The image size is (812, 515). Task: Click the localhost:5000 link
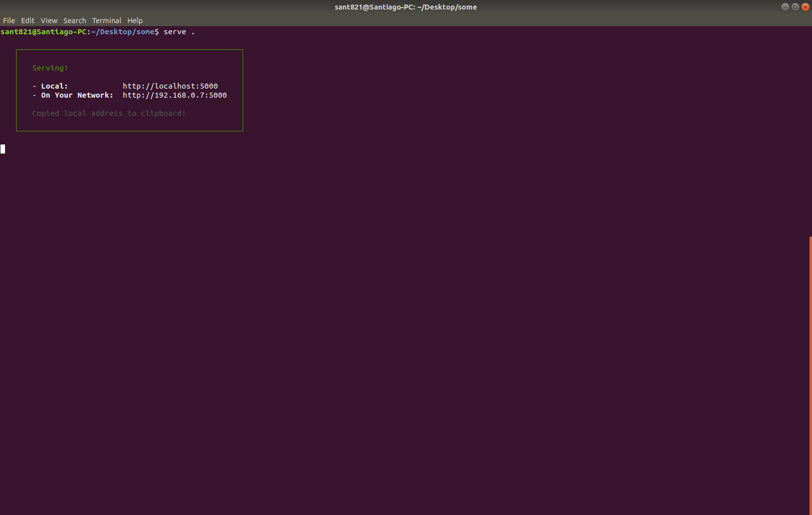(x=170, y=86)
